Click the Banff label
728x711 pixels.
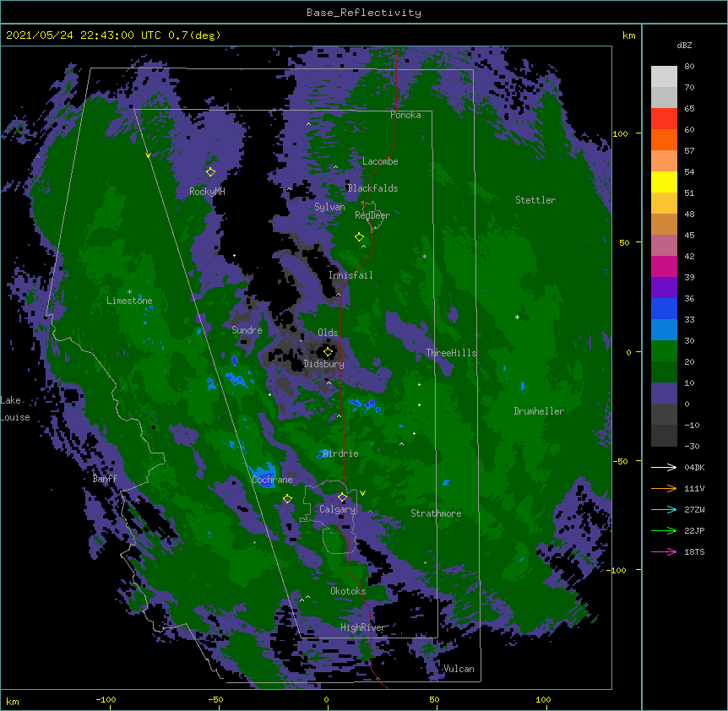[105, 479]
